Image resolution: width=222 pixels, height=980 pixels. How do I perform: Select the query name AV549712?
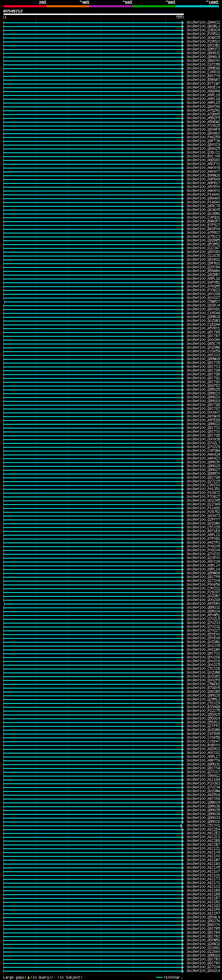[x=13, y=11]
